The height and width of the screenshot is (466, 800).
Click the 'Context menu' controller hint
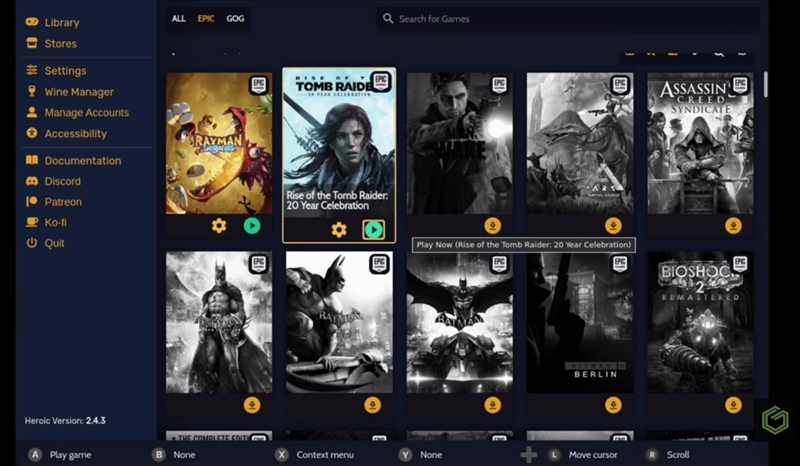[x=315, y=455]
